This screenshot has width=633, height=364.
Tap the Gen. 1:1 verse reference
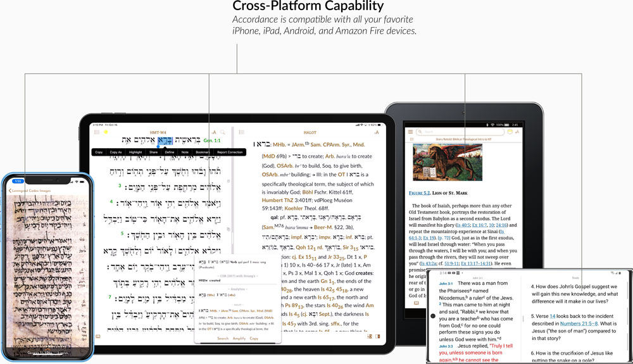pyautogui.click(x=212, y=141)
